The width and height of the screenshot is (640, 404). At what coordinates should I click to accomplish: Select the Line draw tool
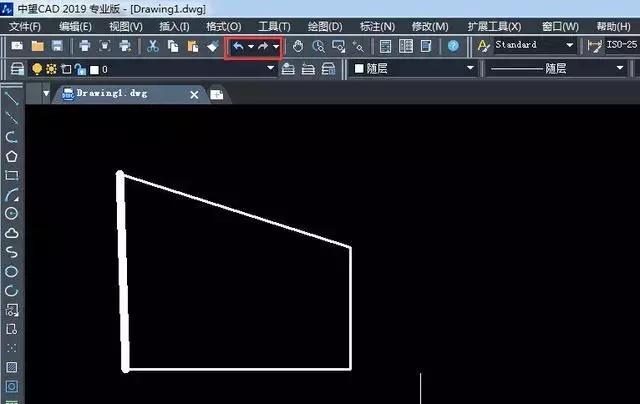pos(11,98)
